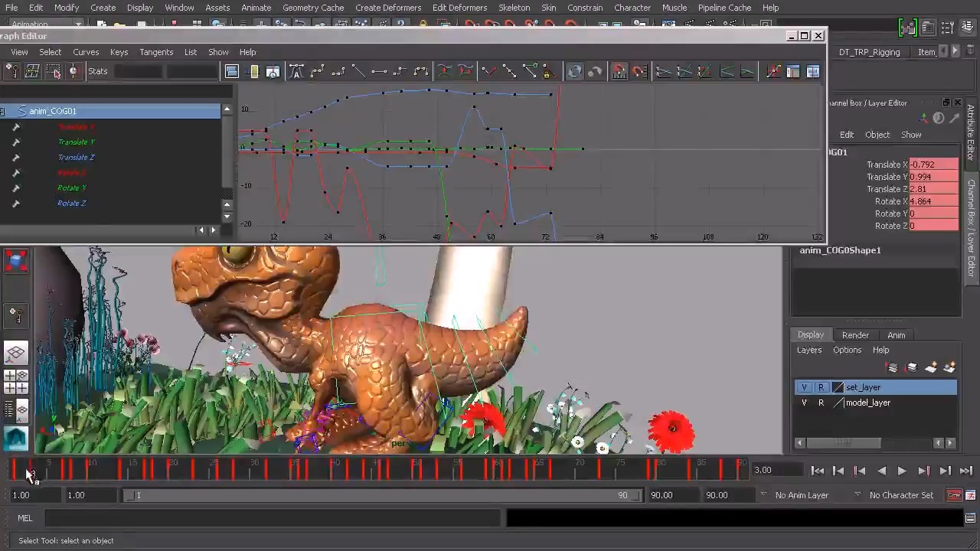Click the Lock Tangent Weight padlock icon

tap(547, 71)
